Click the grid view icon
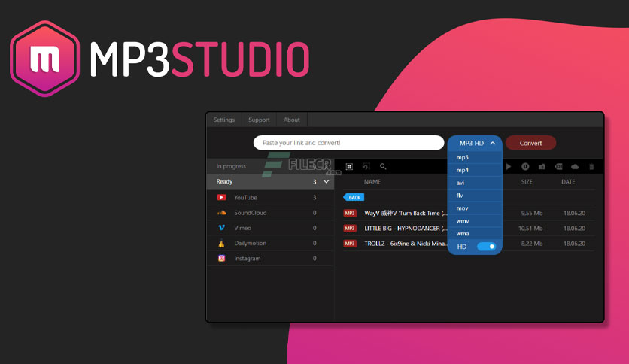 pyautogui.click(x=349, y=166)
